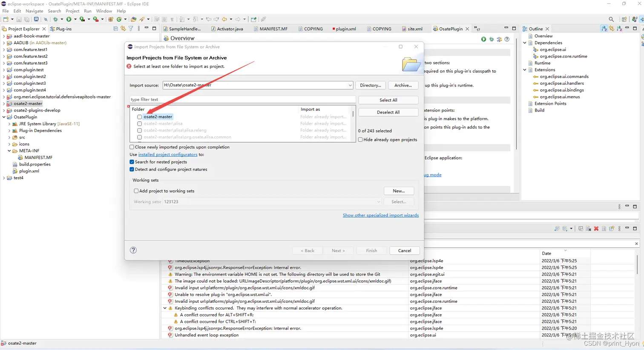Click the Select All button

click(388, 100)
